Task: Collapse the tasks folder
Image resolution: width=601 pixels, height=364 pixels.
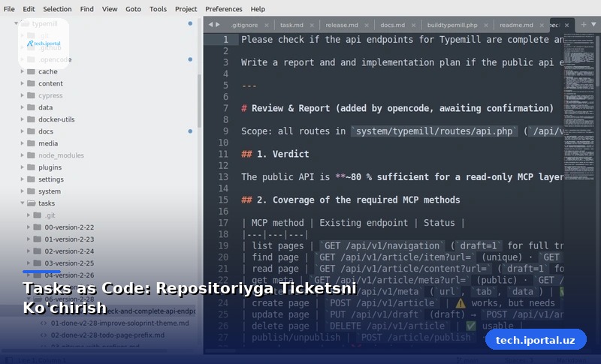Action: pyautogui.click(x=23, y=203)
